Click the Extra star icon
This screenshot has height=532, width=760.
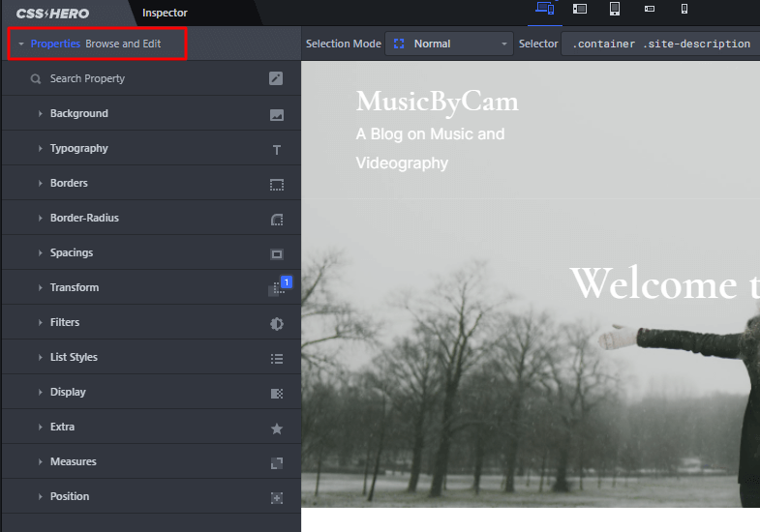tap(277, 429)
